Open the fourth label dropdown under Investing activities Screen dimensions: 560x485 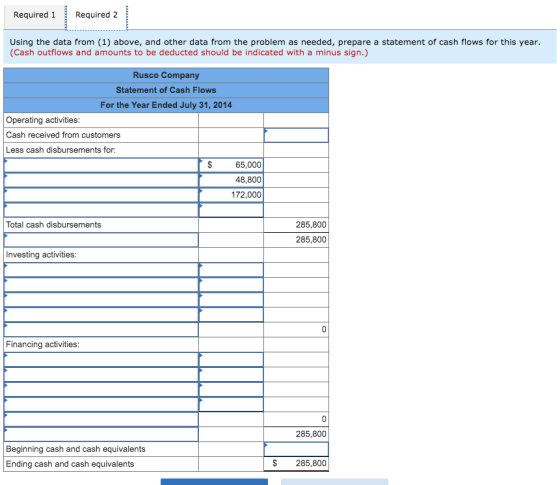[101, 315]
